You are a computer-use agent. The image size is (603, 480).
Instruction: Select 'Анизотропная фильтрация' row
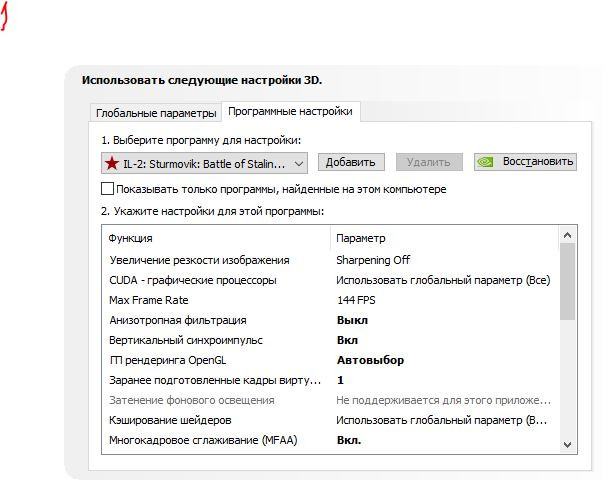[x=330, y=320]
